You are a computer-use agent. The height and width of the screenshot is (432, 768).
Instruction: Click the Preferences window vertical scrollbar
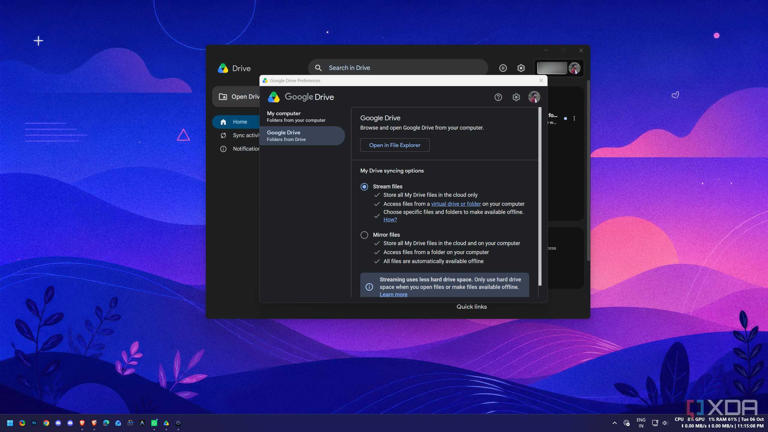tap(540, 196)
